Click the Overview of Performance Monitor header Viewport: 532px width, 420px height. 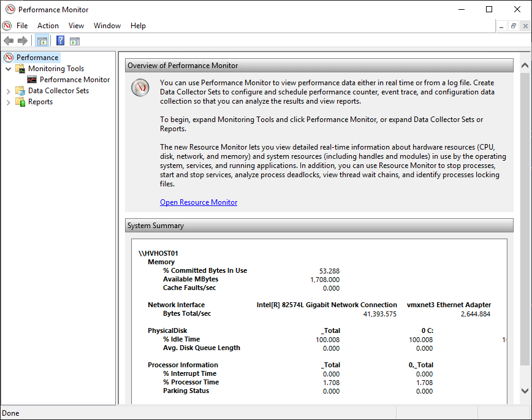click(x=319, y=65)
